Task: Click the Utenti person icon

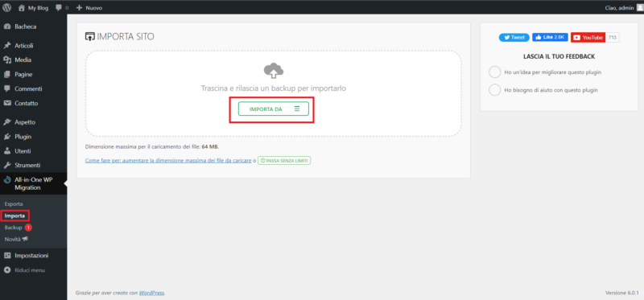Action: tap(7, 151)
